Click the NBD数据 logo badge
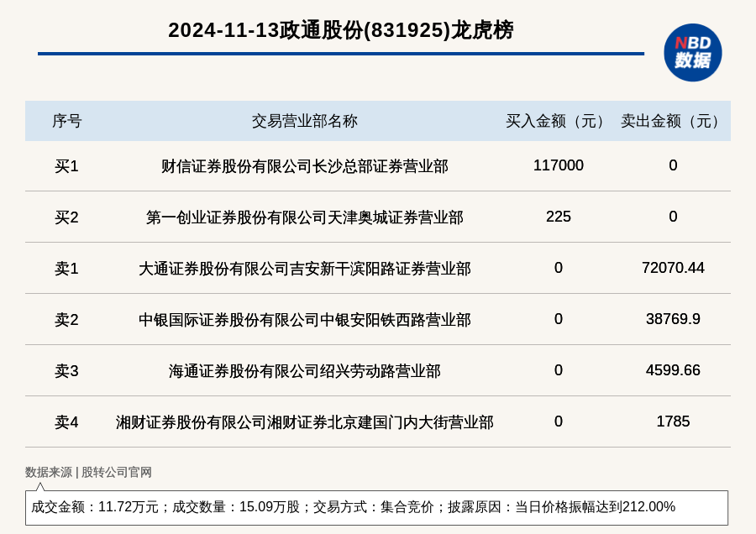 point(692,53)
